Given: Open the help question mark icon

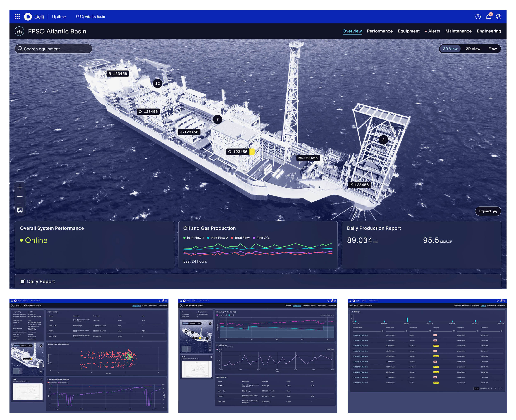Looking at the screenshot, I should coord(478,17).
